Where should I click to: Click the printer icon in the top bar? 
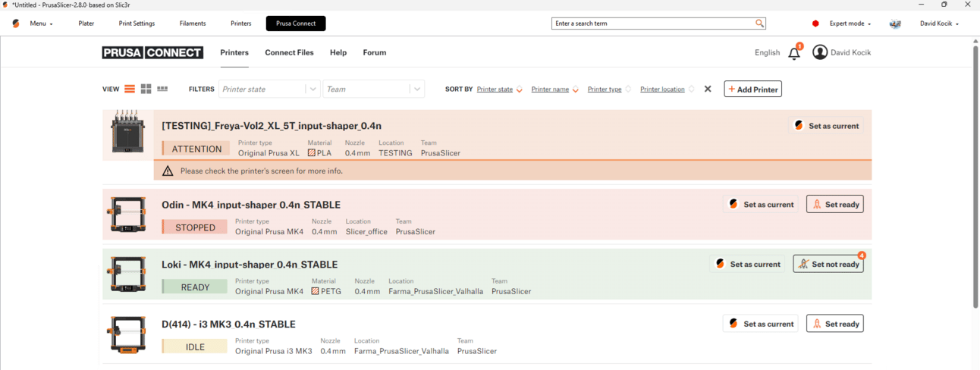pyautogui.click(x=895, y=24)
